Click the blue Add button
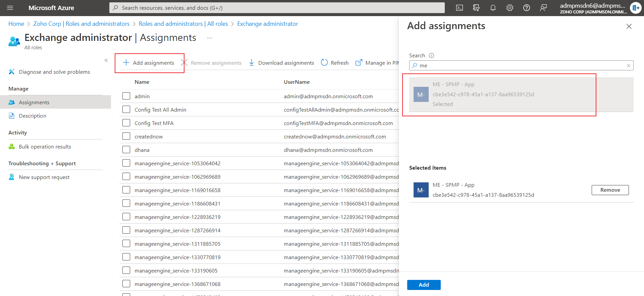Image resolution: width=644 pixels, height=296 pixels. [424, 285]
